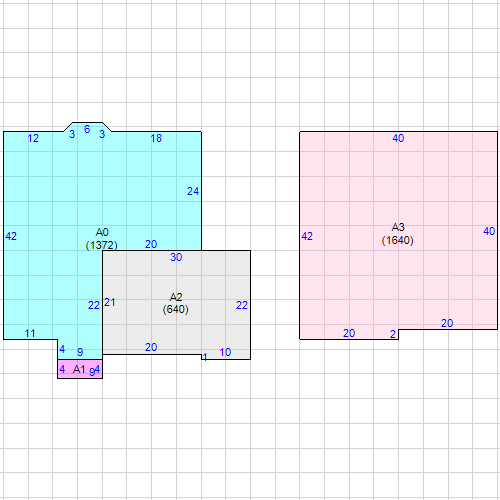Click the 1 dimension at A2's bottom notch
The width and height of the screenshot is (500, 500).
click(205, 357)
